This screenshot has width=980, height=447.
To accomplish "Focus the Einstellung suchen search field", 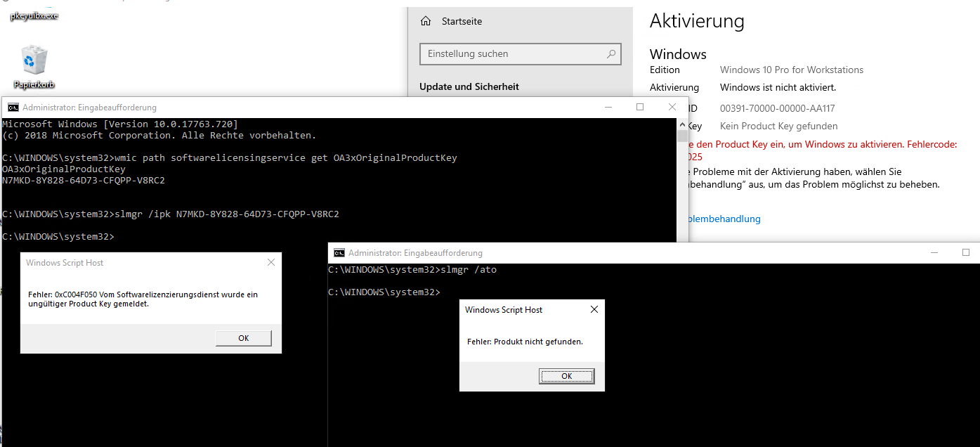I will [520, 53].
